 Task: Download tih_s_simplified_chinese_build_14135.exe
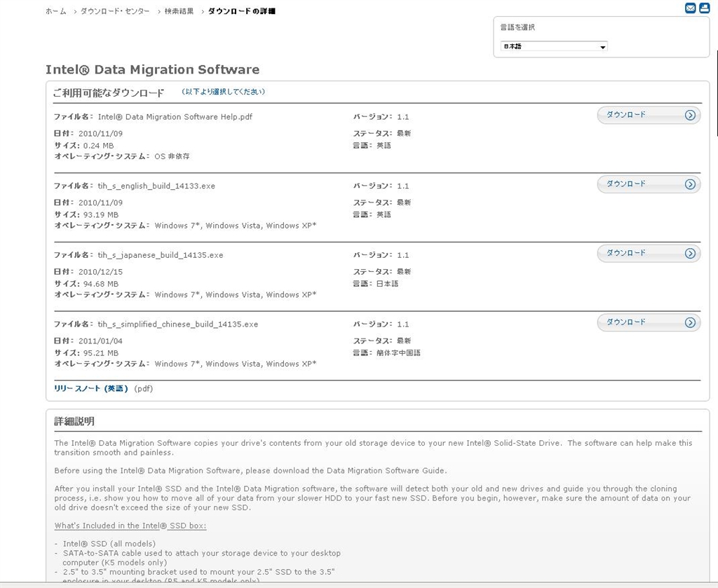click(x=625, y=322)
